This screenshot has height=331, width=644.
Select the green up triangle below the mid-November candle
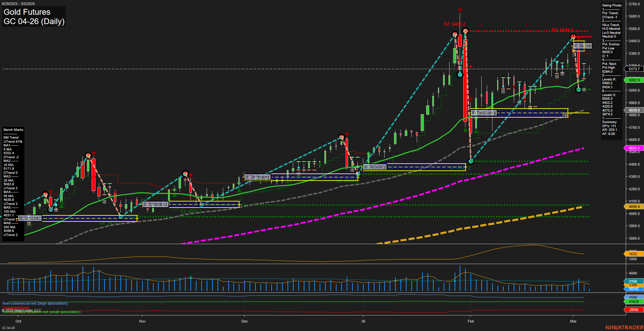(x=175, y=195)
